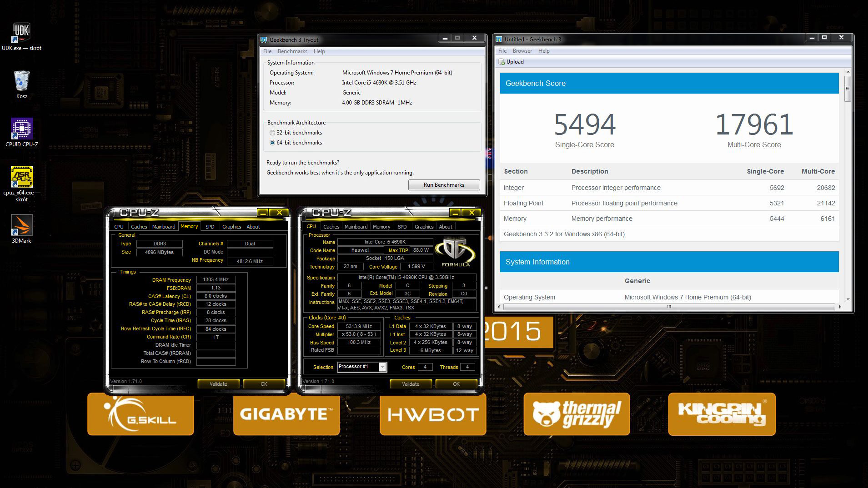This screenshot has height=488, width=868.
Task: Click Multiplier value x 53.0 ( 8 - 53 )
Action: [359, 334]
